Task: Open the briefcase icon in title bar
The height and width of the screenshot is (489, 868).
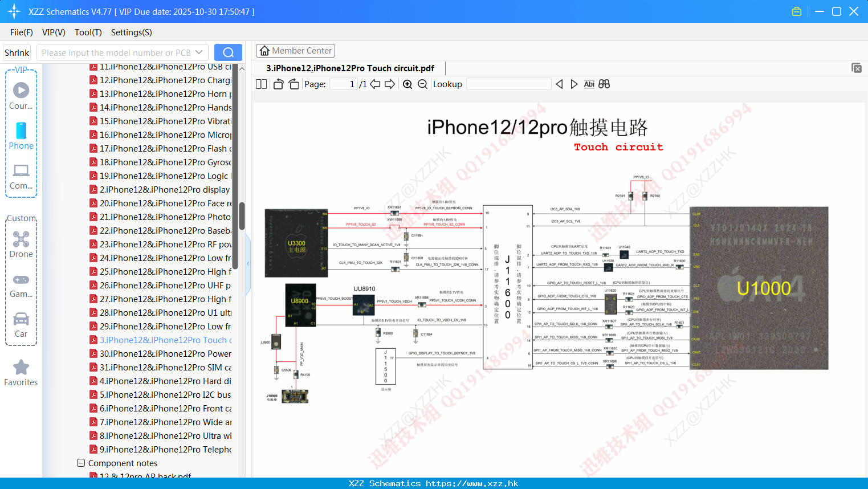Action: pos(797,11)
